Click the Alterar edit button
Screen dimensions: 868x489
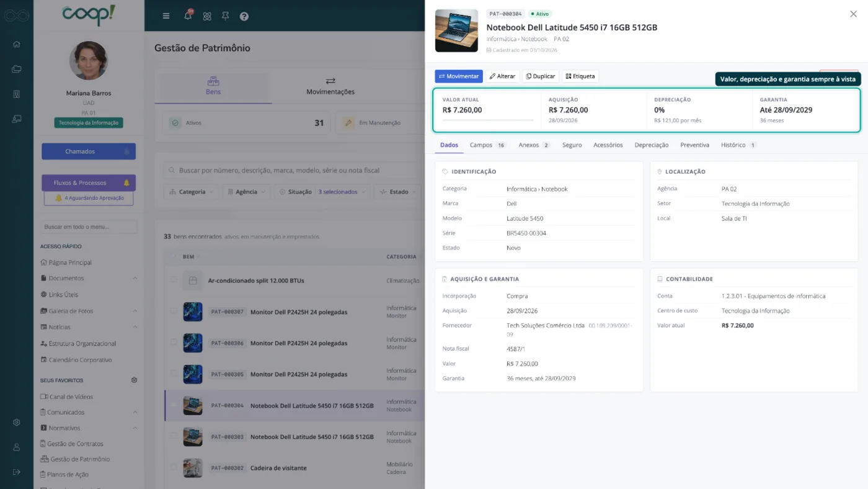pyautogui.click(x=502, y=76)
